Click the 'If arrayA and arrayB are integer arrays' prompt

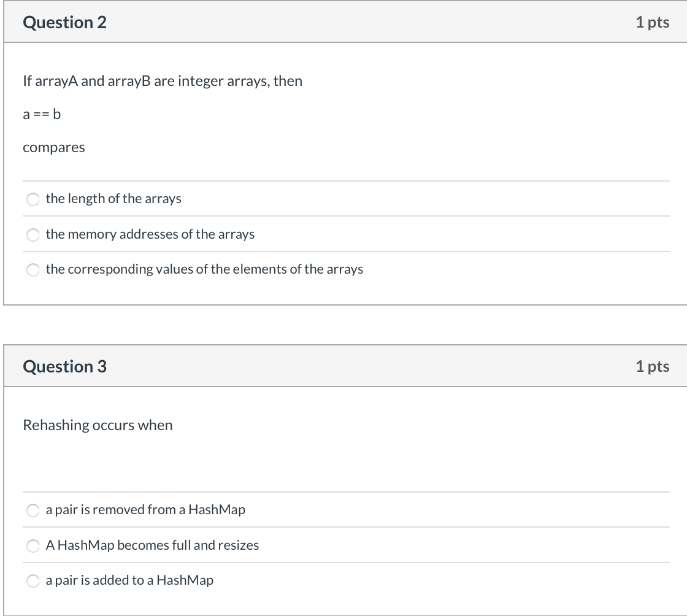point(163,81)
